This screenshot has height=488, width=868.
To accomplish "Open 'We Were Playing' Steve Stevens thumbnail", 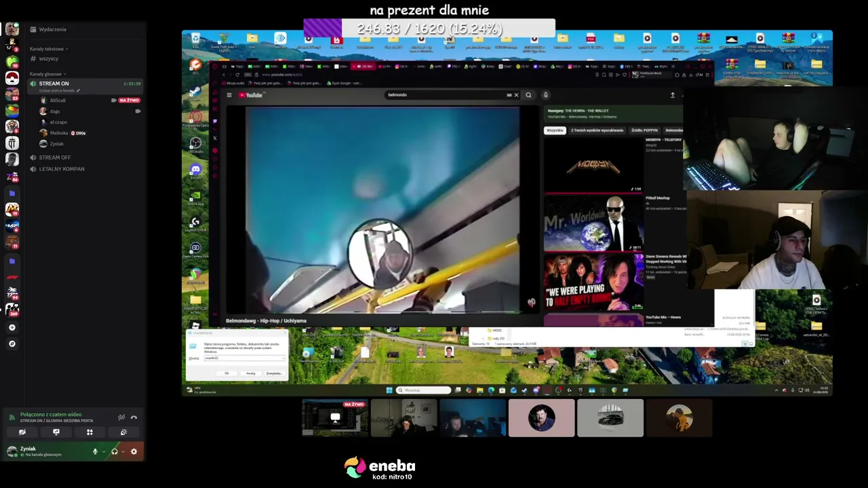I will tap(593, 283).
